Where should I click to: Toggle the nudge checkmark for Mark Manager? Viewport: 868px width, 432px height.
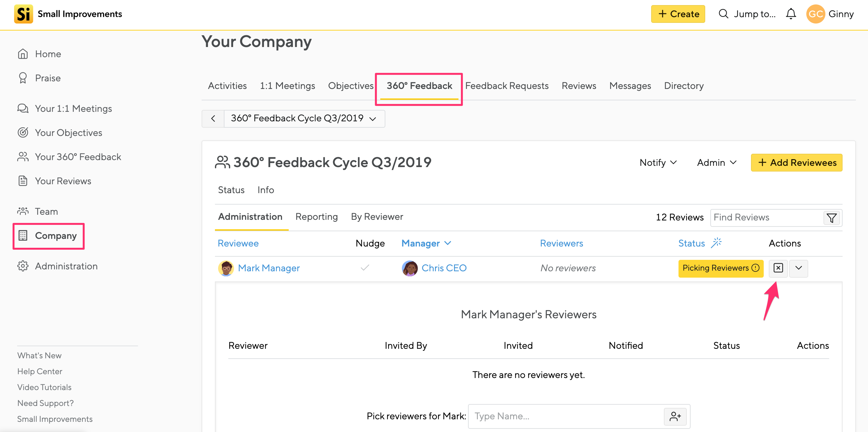(x=365, y=268)
